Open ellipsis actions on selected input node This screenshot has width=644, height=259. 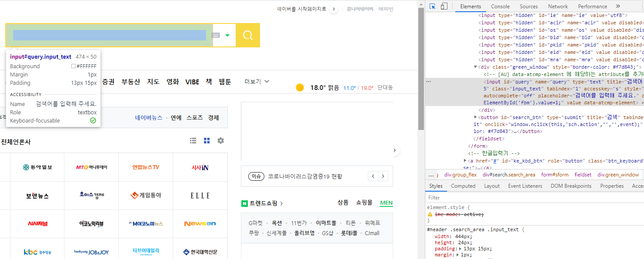coord(428,82)
